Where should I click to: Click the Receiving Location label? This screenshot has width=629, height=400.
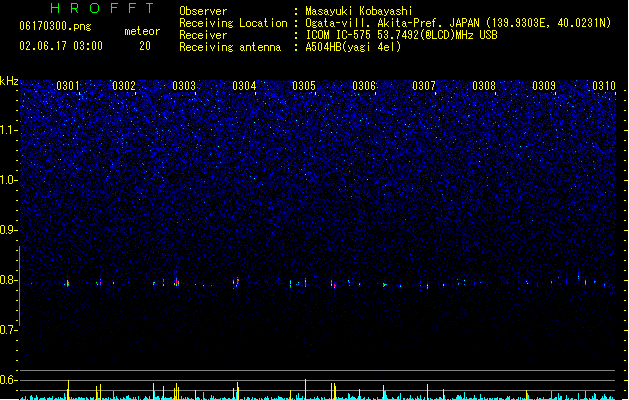coord(233,23)
